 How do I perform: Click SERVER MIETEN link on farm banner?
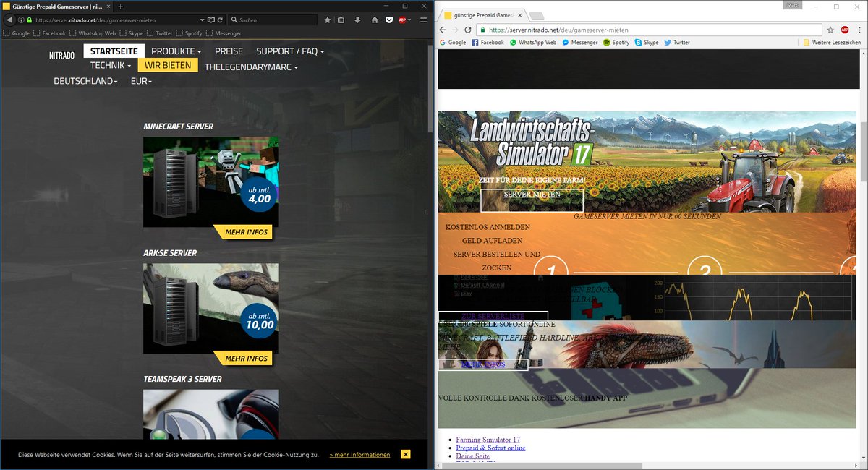pos(532,195)
